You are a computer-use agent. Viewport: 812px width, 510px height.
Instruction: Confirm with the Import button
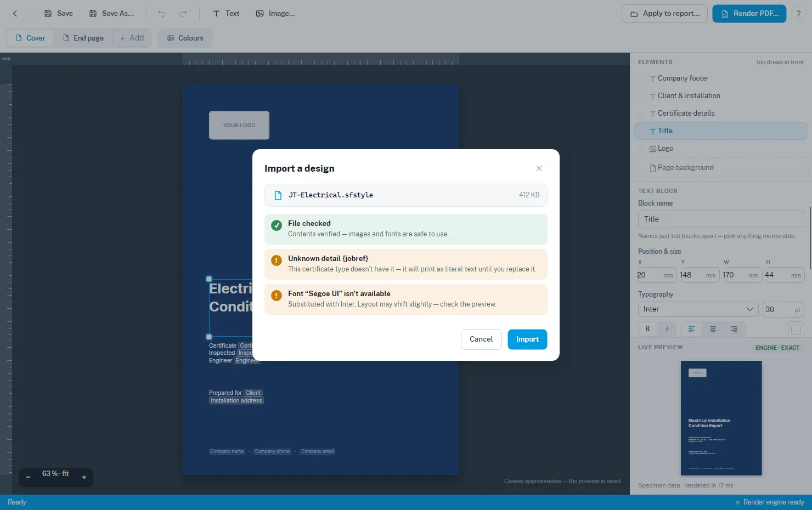pyautogui.click(x=527, y=339)
